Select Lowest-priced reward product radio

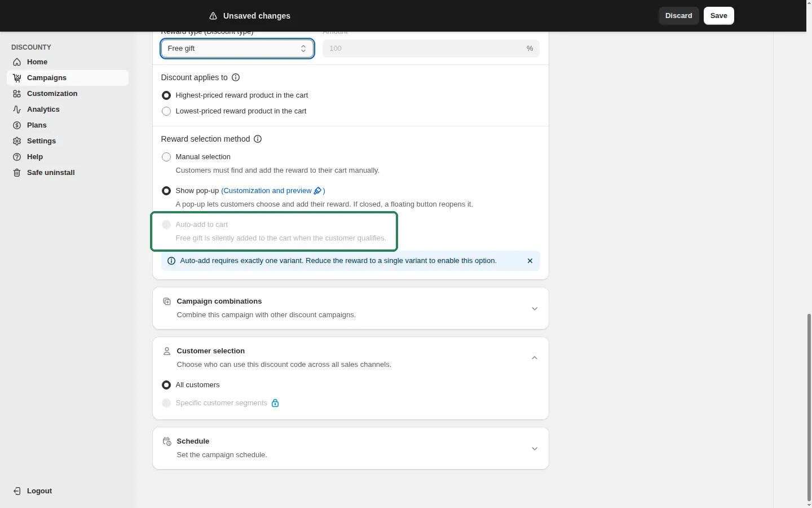[166, 111]
